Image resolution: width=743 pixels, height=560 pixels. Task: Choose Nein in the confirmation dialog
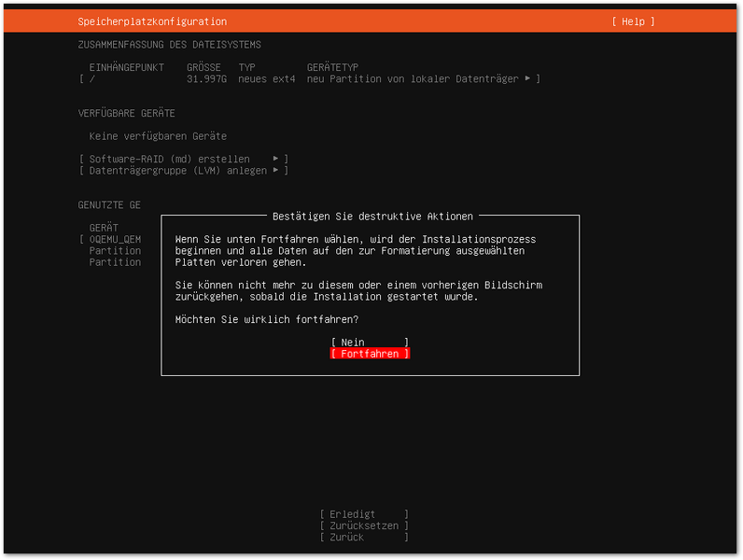tap(370, 342)
